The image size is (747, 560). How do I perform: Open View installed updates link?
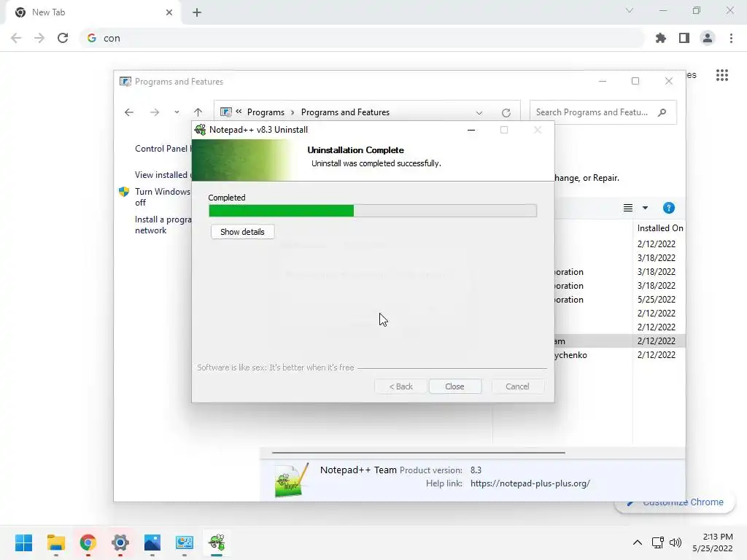click(x=163, y=175)
